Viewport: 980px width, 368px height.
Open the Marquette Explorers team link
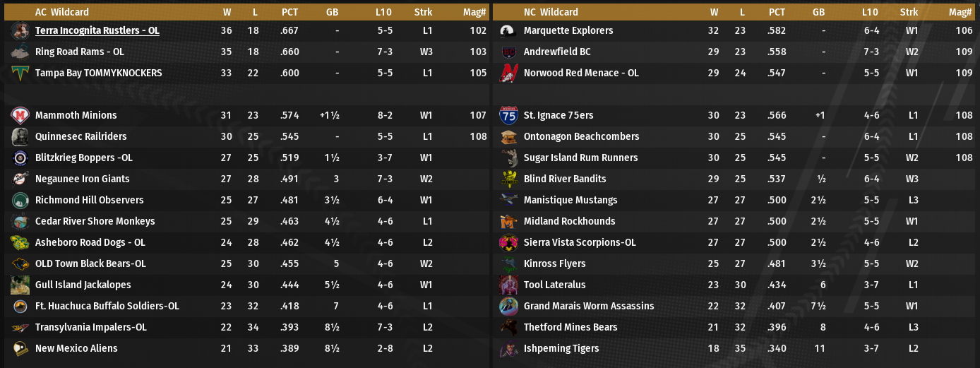(x=568, y=31)
